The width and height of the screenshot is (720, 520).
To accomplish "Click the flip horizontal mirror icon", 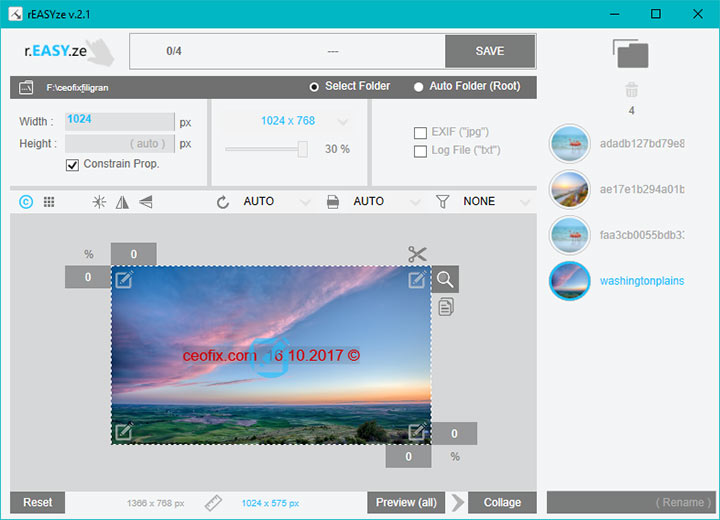I will click(122, 202).
